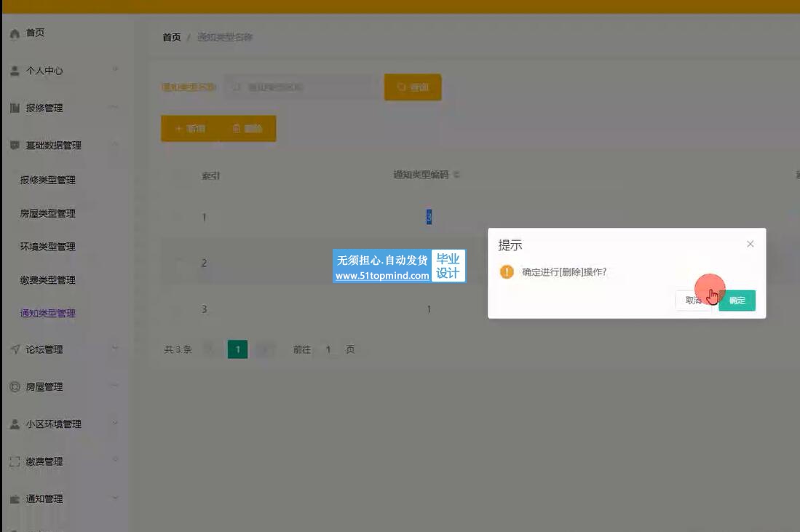
Task: Click the 索引 column header
Action: [210, 175]
